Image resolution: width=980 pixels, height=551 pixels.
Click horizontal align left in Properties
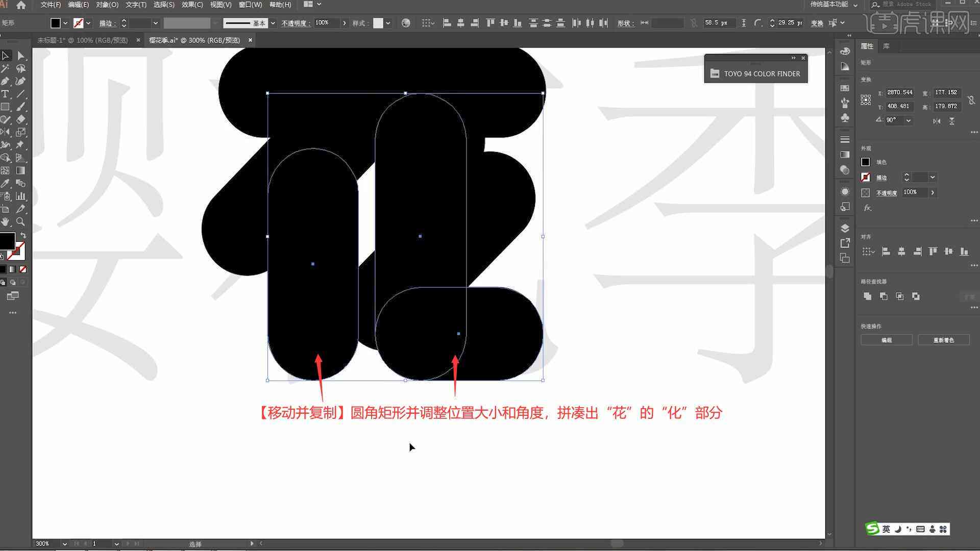click(x=886, y=252)
